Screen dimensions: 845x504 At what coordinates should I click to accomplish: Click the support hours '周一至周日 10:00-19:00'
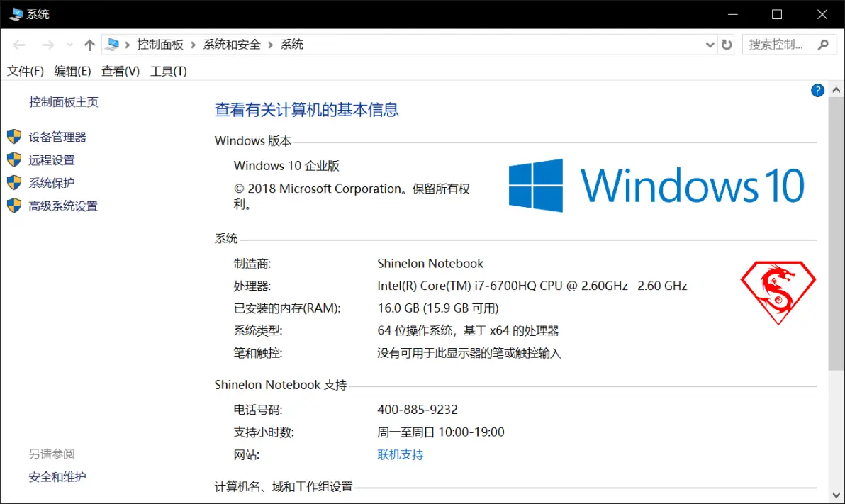[441, 432]
